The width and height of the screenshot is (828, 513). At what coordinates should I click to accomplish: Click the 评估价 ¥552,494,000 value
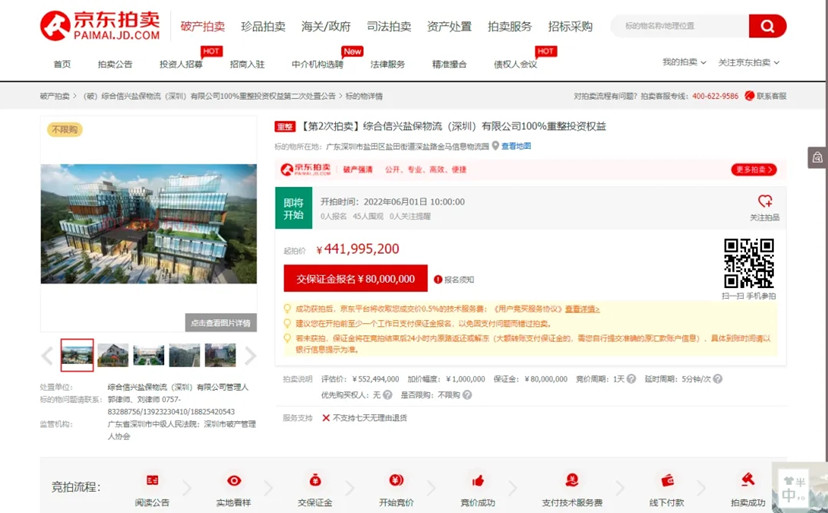tap(375, 379)
